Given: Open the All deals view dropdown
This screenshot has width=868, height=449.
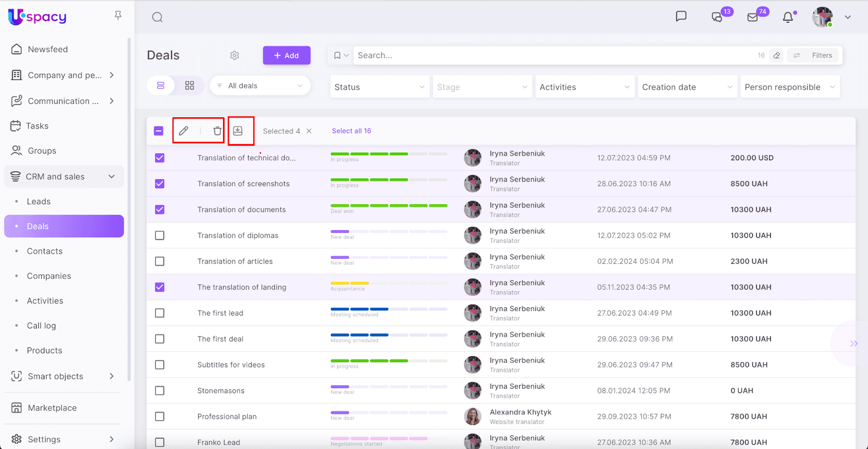Looking at the screenshot, I should [260, 86].
